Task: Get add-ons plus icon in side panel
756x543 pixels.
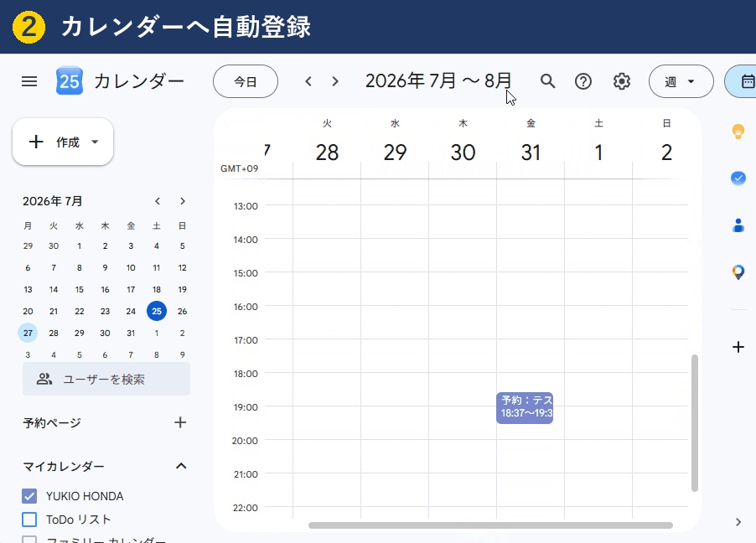Action: click(738, 347)
